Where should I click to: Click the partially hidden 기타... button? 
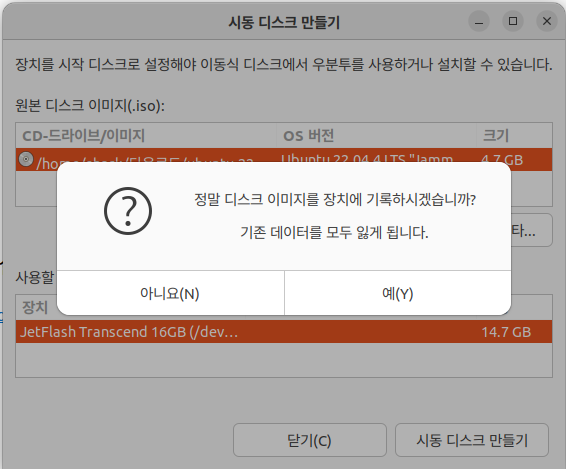point(531,230)
